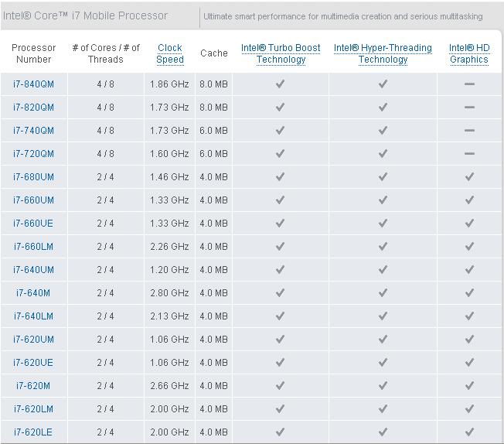Open the i7-620LE processor link
Image resolution: width=504 pixels, height=444 pixels.
[33, 432]
